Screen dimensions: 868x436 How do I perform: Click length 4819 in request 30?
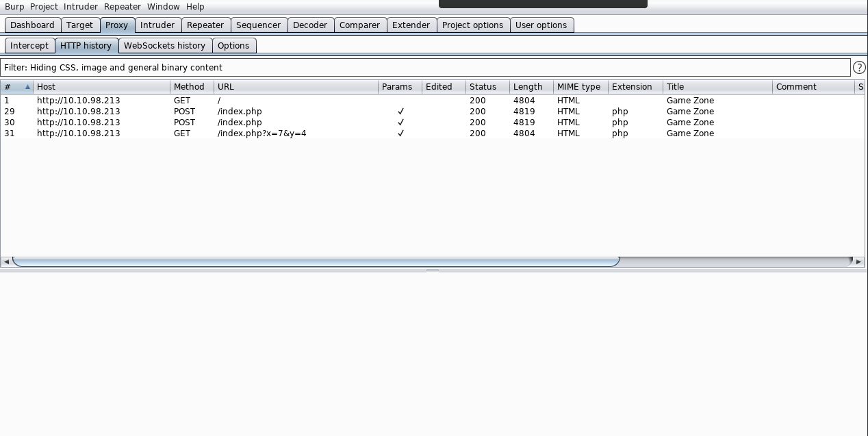[x=524, y=123]
